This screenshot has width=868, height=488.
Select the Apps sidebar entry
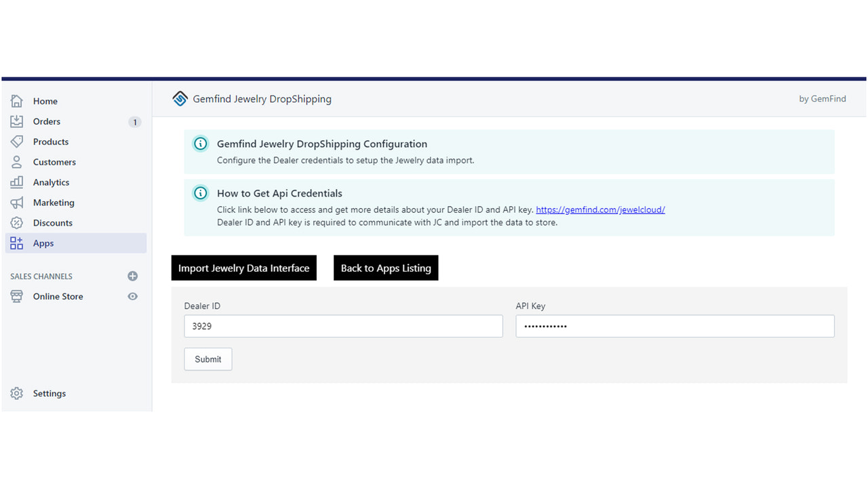pos(76,243)
